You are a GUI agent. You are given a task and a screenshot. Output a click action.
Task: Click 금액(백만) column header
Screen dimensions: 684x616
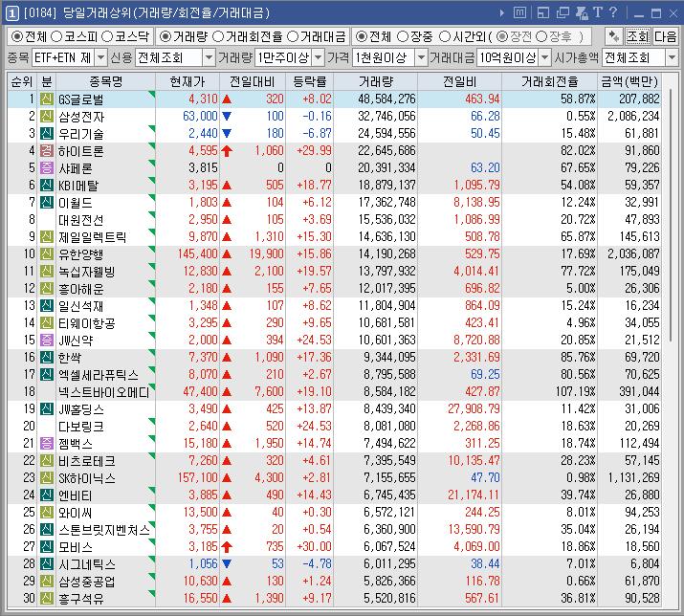click(629, 81)
